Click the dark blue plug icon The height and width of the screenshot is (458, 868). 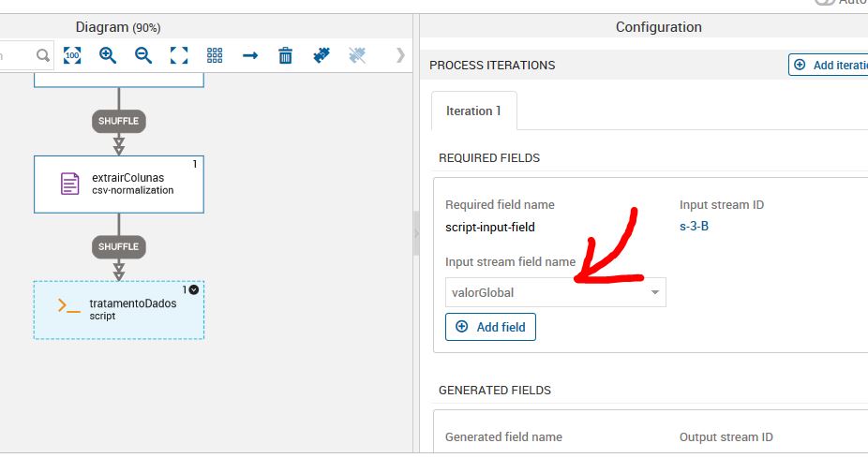322,55
